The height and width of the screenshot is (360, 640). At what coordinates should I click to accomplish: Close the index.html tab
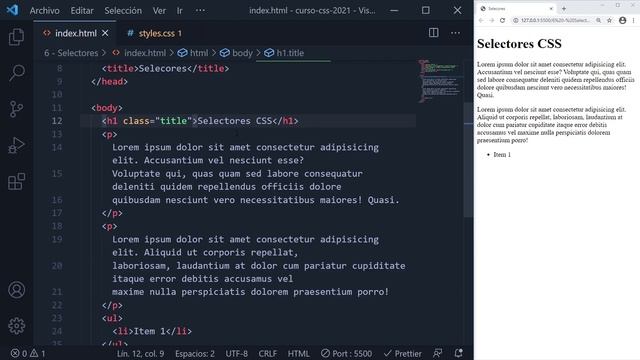105,33
